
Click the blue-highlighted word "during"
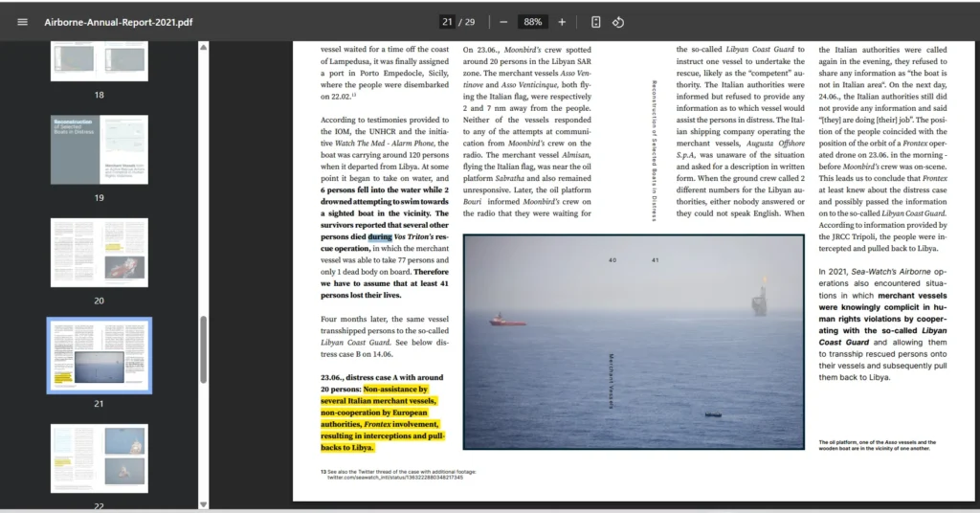pyautogui.click(x=380, y=235)
